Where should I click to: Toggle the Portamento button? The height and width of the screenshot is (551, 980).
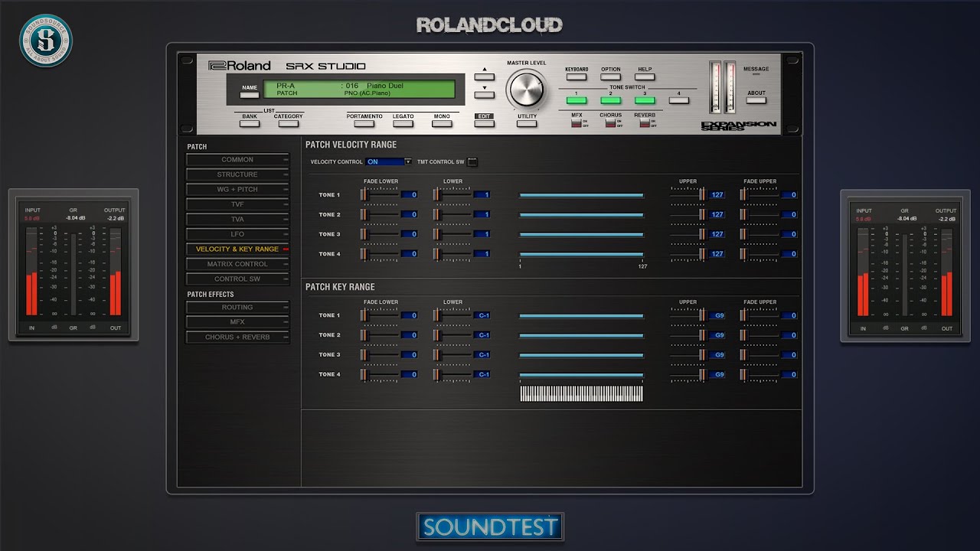pos(364,123)
